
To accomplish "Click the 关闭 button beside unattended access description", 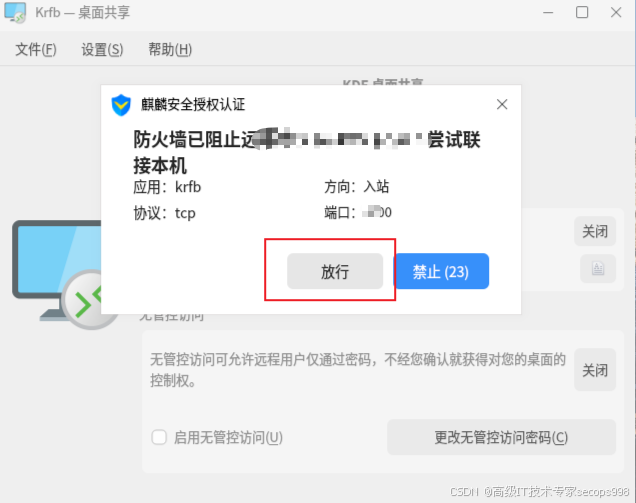I will pos(595,370).
